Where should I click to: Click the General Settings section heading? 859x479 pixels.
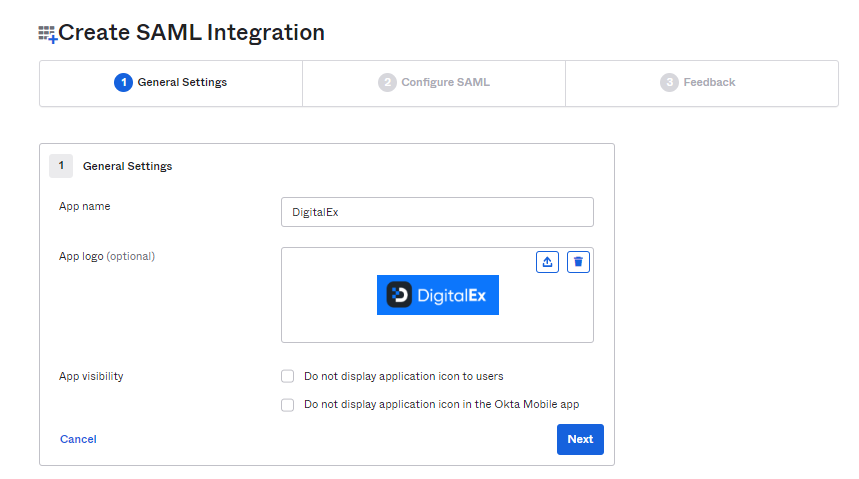pyautogui.click(x=127, y=166)
